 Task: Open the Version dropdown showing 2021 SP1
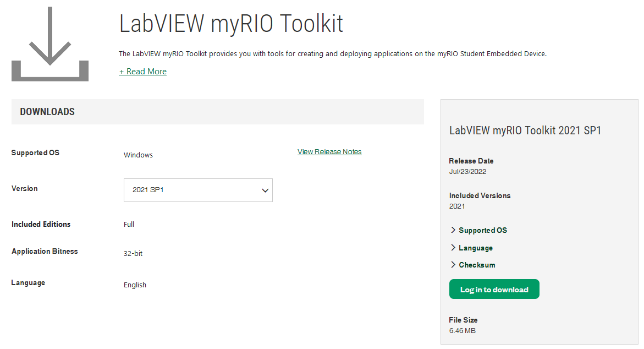pyautogui.click(x=198, y=190)
